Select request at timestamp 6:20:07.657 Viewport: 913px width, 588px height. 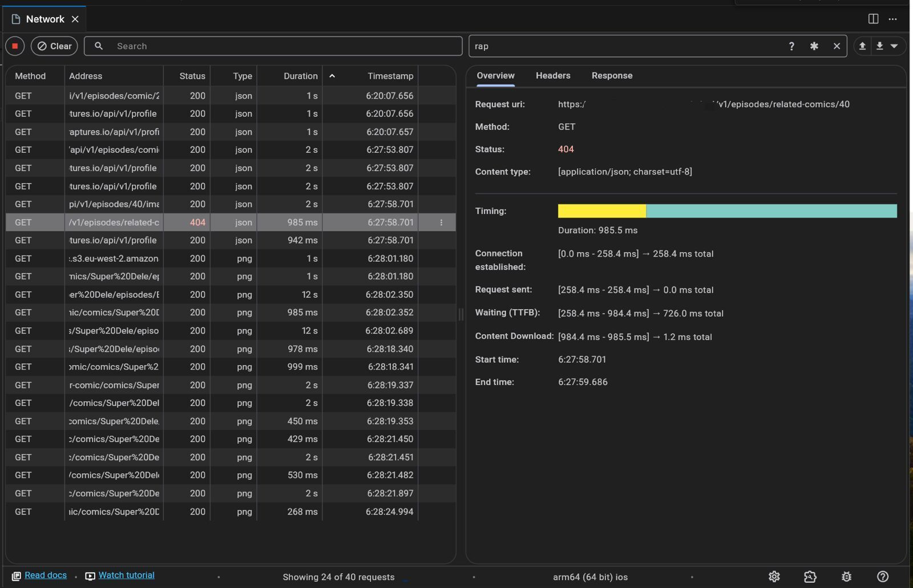point(231,132)
